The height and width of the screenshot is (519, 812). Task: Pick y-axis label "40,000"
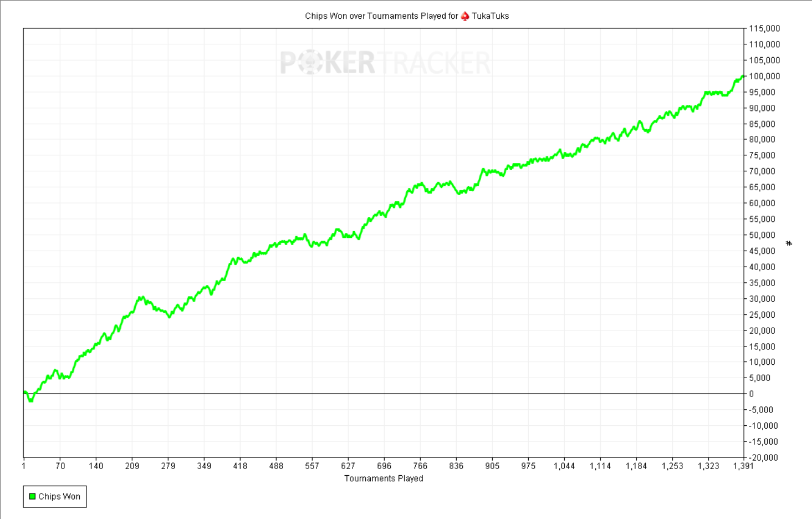click(x=762, y=267)
